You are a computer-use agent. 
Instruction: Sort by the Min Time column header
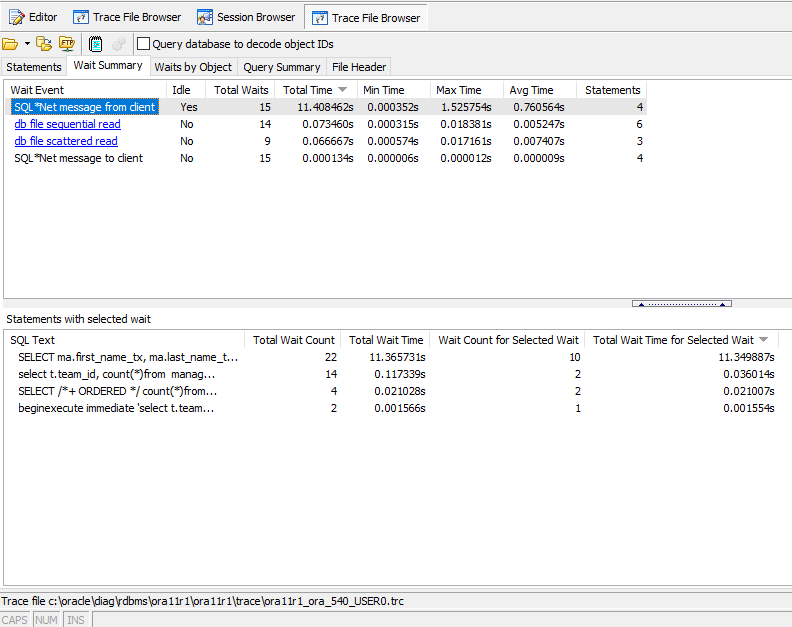coord(394,90)
